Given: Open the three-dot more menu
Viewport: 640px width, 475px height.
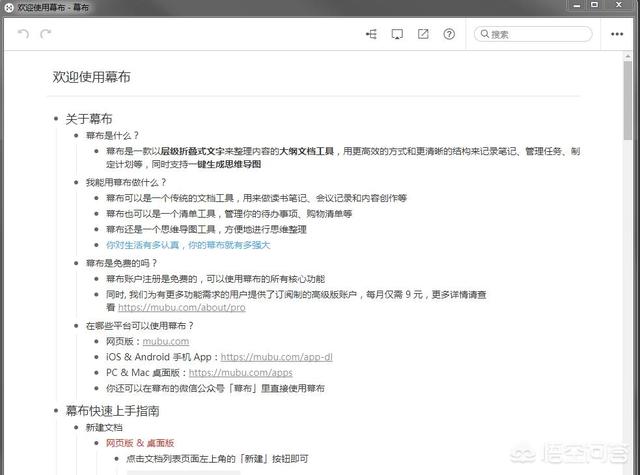Looking at the screenshot, I should 617,34.
